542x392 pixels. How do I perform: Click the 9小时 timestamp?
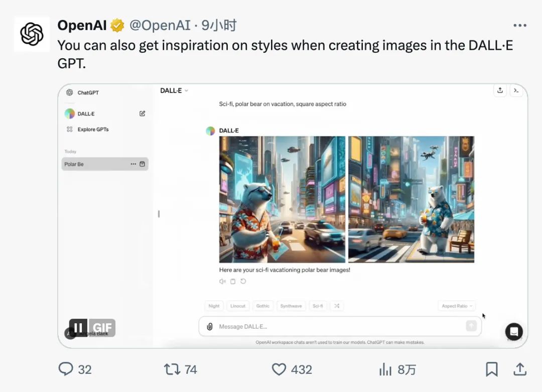tap(219, 25)
